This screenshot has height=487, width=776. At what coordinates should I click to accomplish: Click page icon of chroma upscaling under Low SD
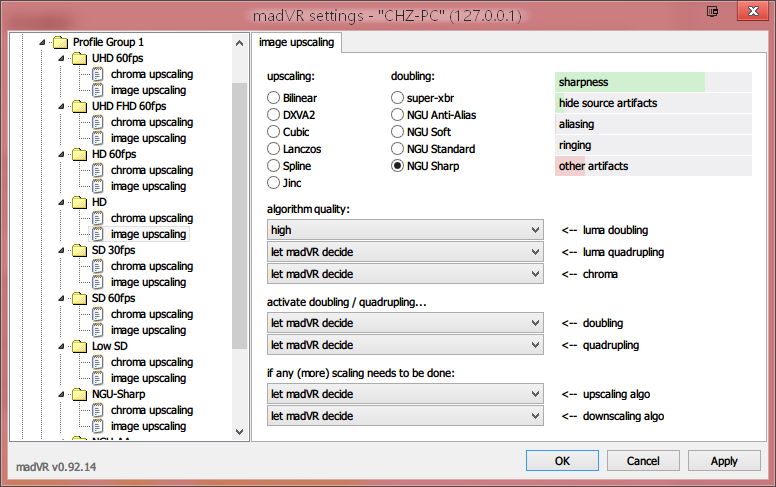(x=98, y=362)
